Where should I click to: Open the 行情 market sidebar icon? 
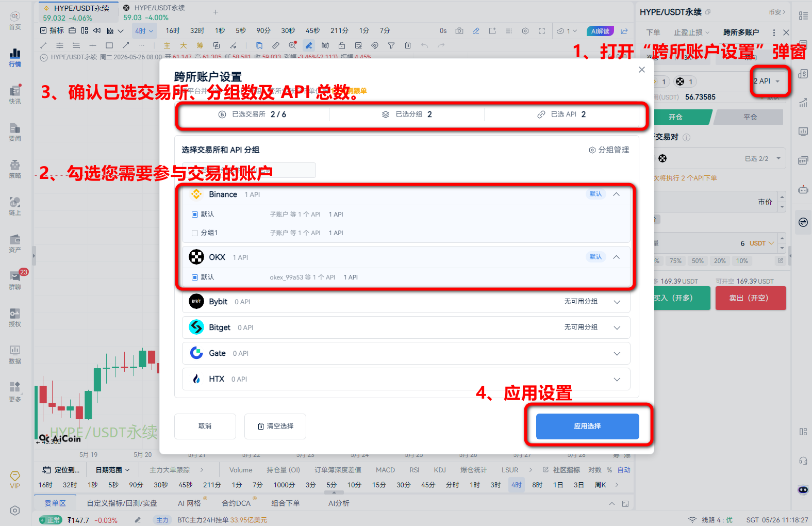point(15,57)
